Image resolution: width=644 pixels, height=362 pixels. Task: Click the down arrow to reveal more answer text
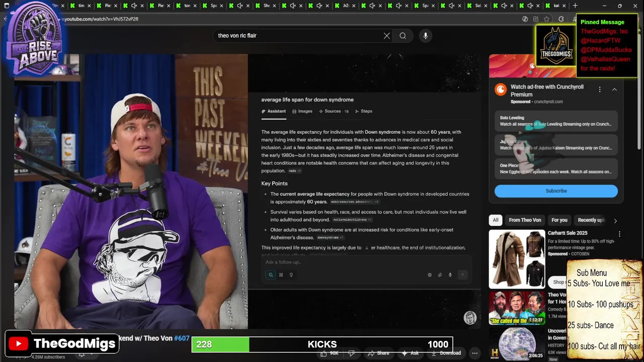pos(367,248)
